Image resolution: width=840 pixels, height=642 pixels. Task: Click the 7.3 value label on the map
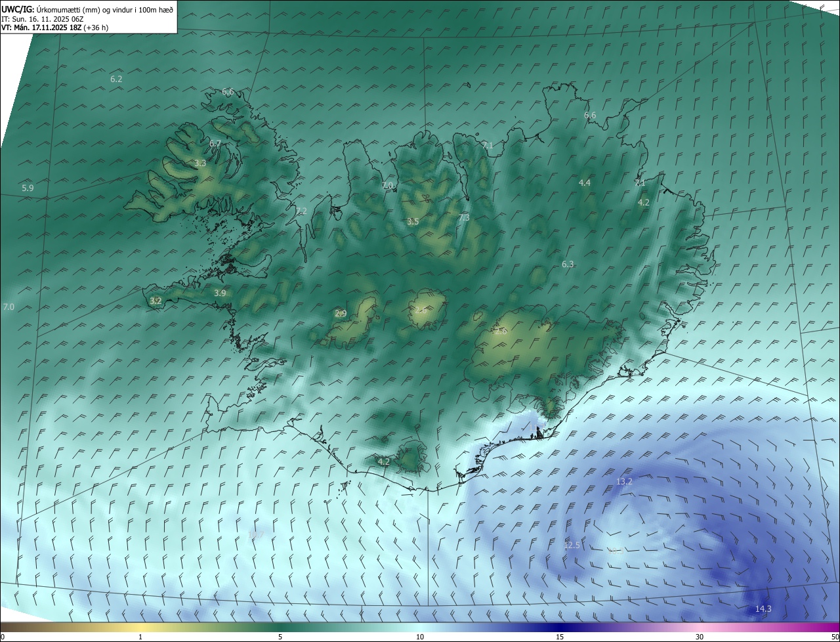point(464,218)
